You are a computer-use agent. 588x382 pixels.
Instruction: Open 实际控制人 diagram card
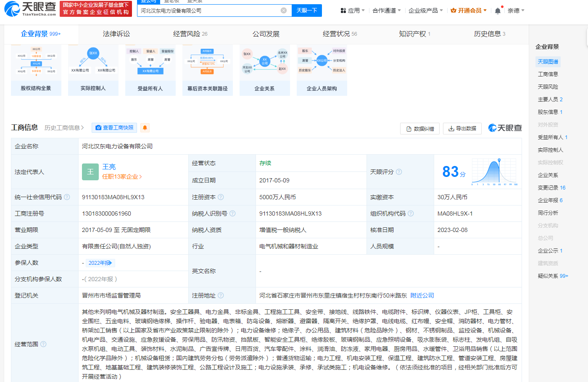[x=93, y=70]
